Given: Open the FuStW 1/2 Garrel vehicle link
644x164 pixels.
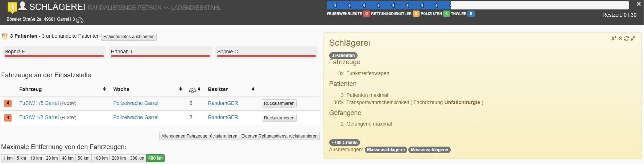Looking at the screenshot, I should pyautogui.click(x=39, y=117).
